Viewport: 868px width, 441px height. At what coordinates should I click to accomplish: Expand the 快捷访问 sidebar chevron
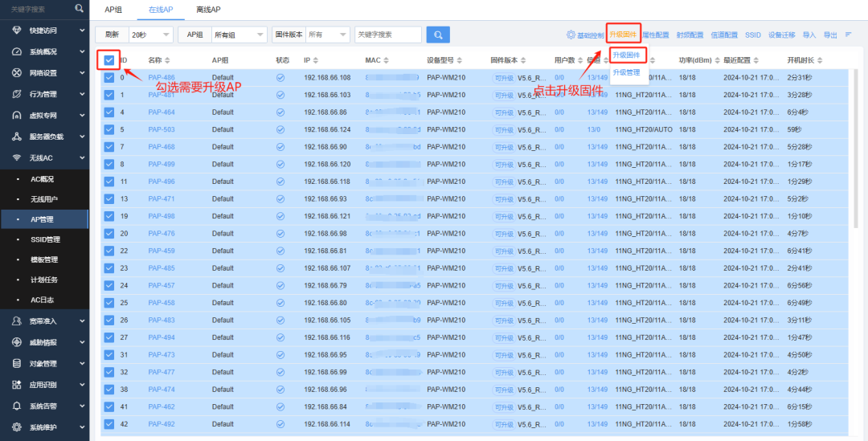tap(82, 31)
